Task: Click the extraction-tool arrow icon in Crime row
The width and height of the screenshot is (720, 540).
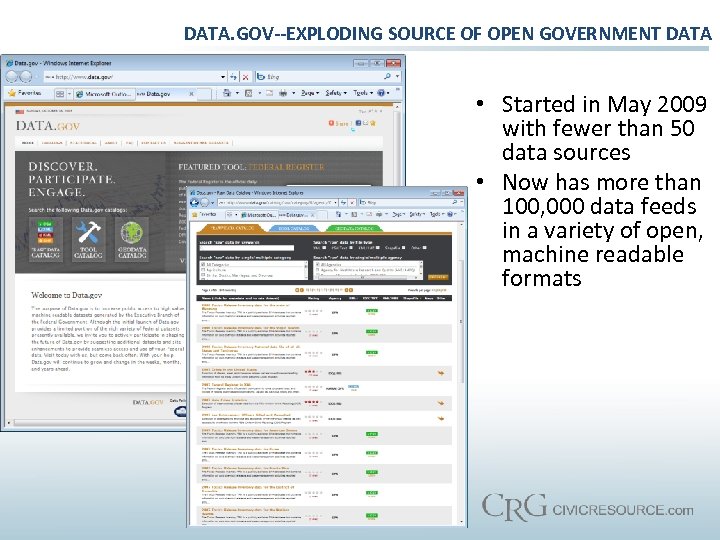Action: coord(440,373)
